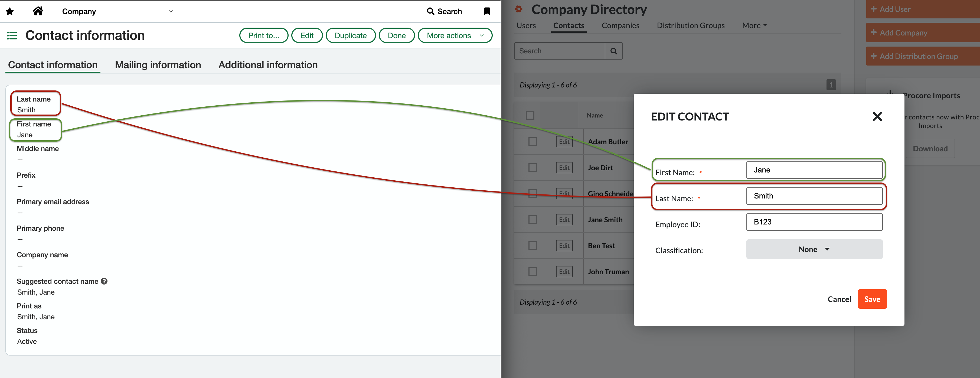Click the bookmark icon
This screenshot has height=378, width=980.
(x=487, y=11)
